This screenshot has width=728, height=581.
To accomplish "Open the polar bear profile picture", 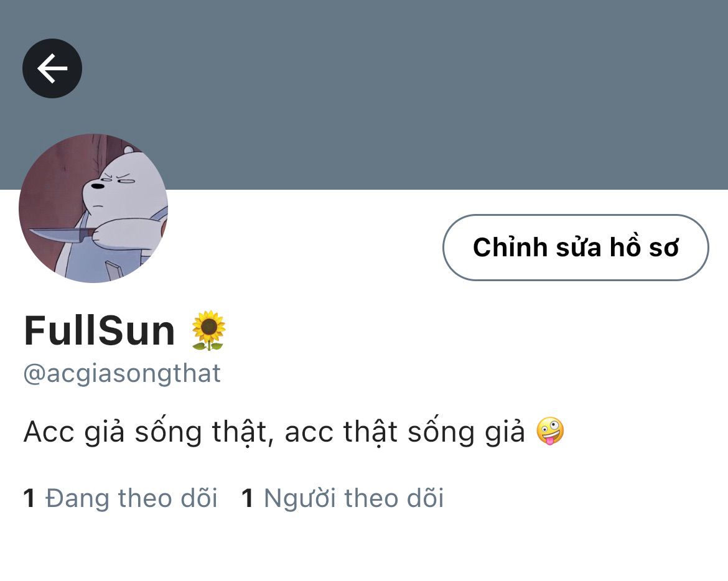I will tap(93, 208).
